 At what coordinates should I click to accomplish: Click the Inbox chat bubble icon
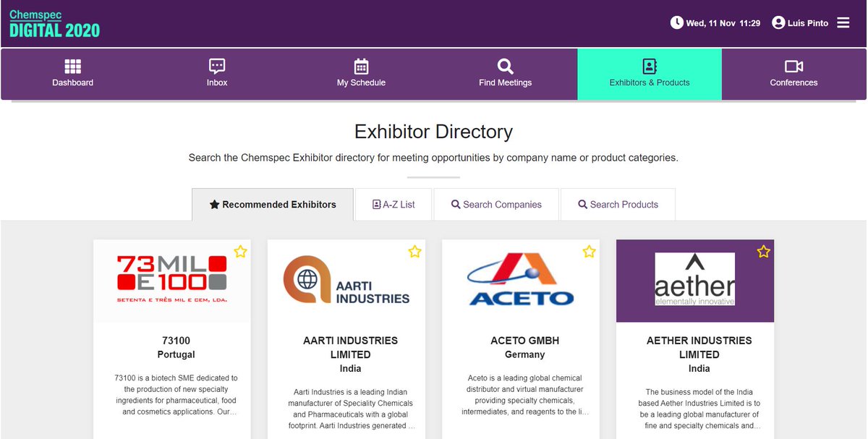217,67
